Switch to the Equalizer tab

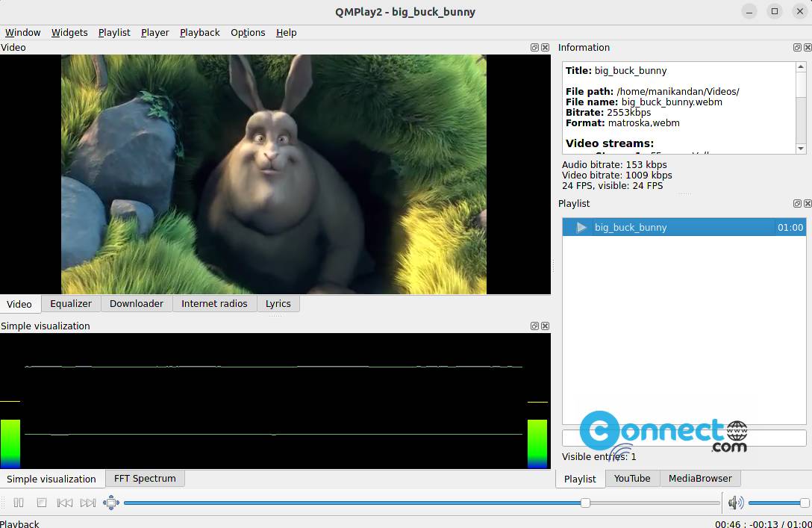[x=71, y=304]
